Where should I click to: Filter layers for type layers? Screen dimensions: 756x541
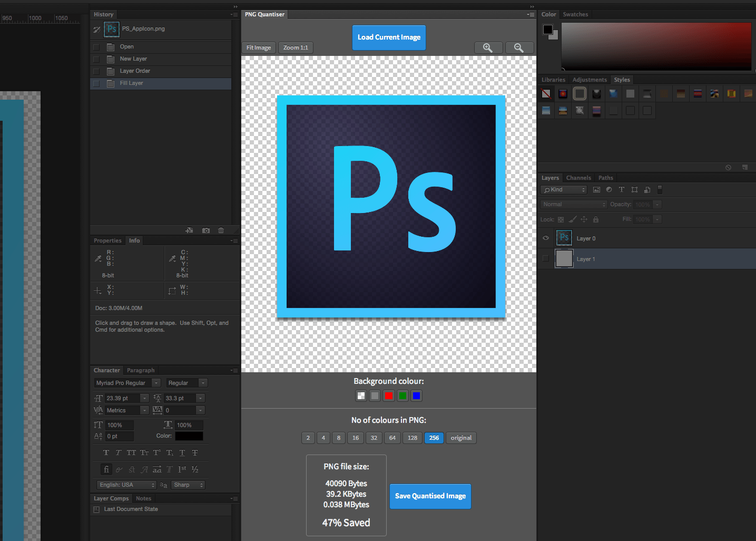click(x=622, y=190)
